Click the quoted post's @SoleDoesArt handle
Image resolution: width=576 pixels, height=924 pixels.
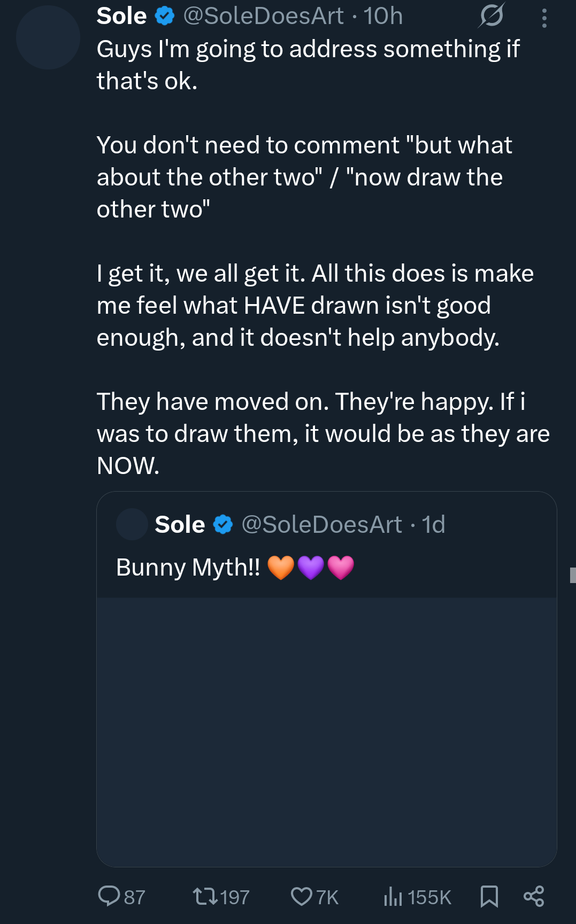pyautogui.click(x=321, y=525)
